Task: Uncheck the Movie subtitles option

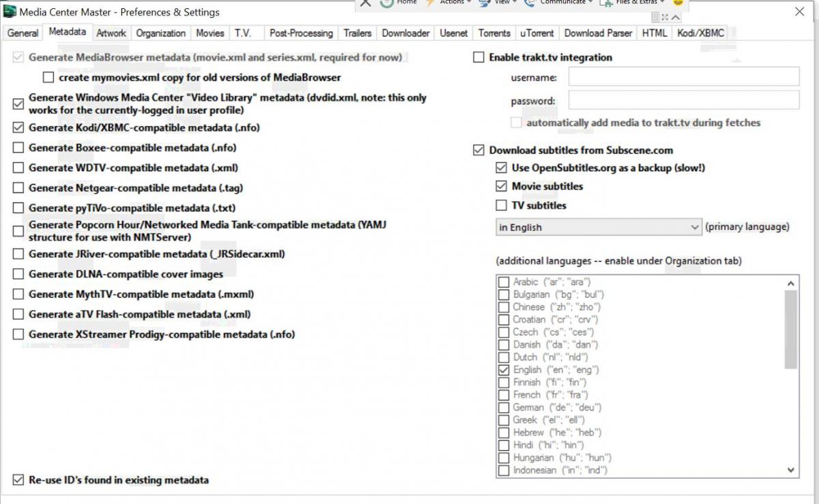Action: [501, 186]
